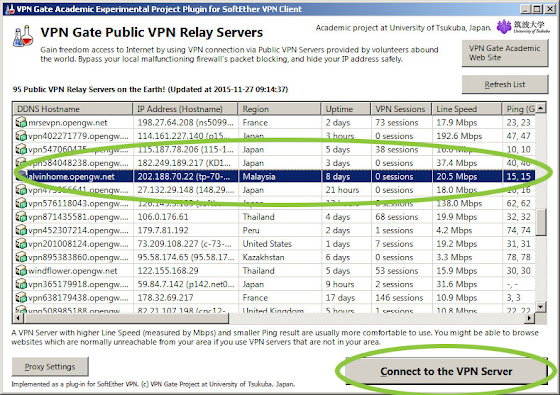This screenshot has width=560, height=395.
Task: Sort servers by Uptime header
Action: 346,109
